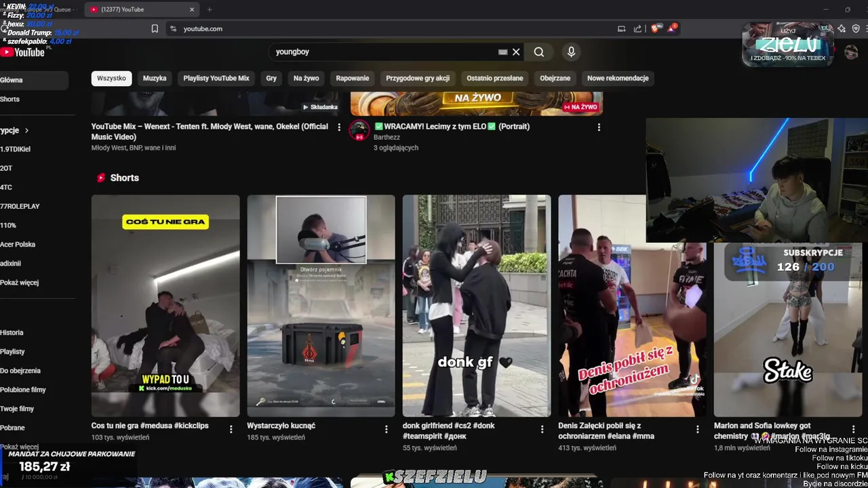Image resolution: width=868 pixels, height=488 pixels.
Task: Open menu for 'donk girlfriend' short
Action: 542,429
